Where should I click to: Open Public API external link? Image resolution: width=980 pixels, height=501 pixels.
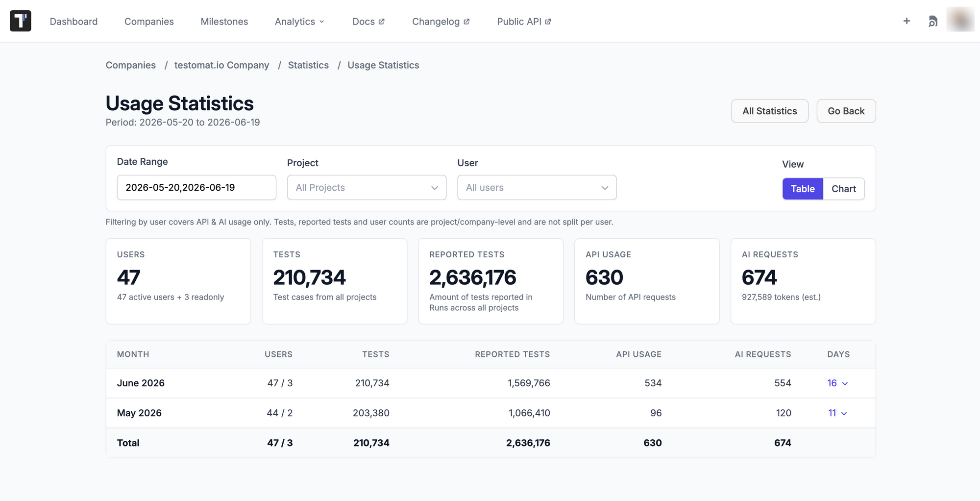[524, 22]
